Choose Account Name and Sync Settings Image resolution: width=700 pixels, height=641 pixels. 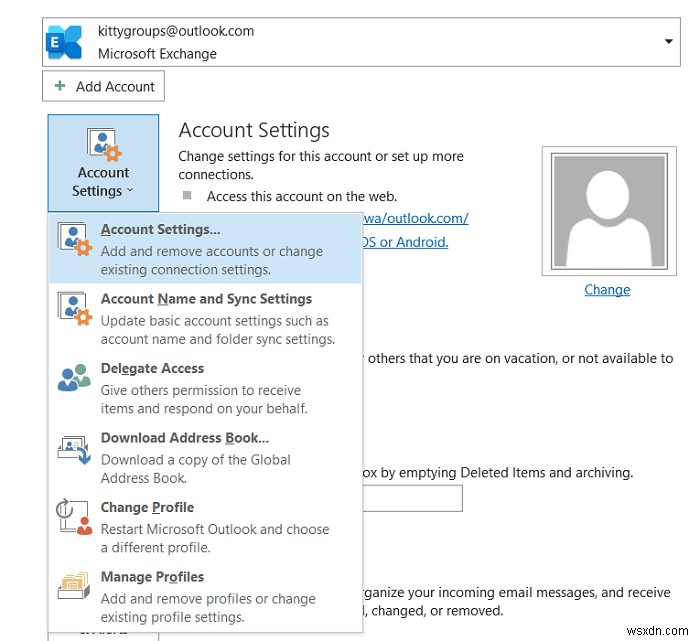coord(205,318)
